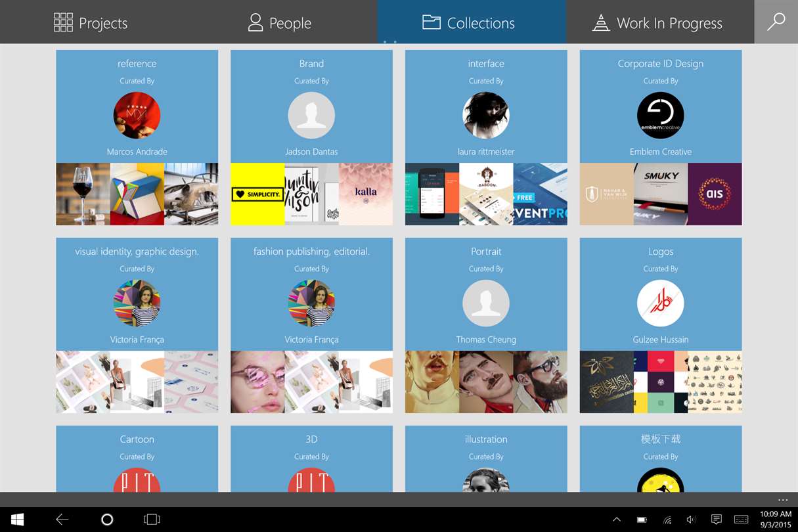
Task: Open the Portrait collection title
Action: pyautogui.click(x=486, y=252)
